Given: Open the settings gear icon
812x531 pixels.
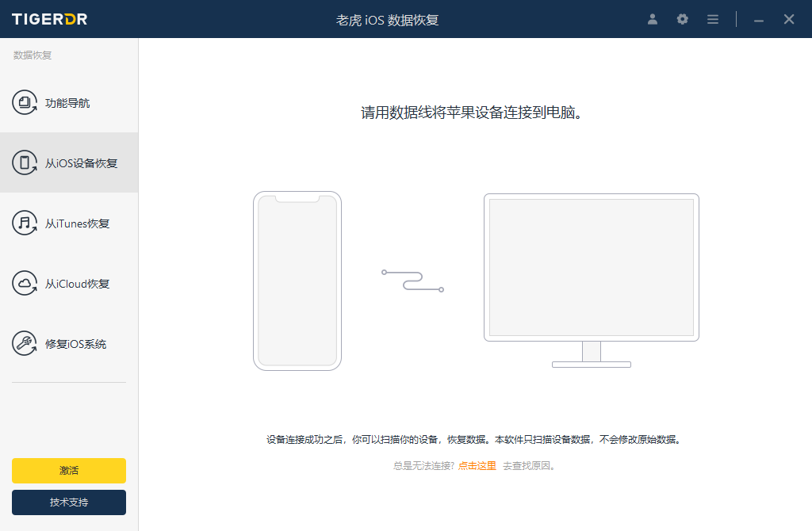Looking at the screenshot, I should click(682, 19).
